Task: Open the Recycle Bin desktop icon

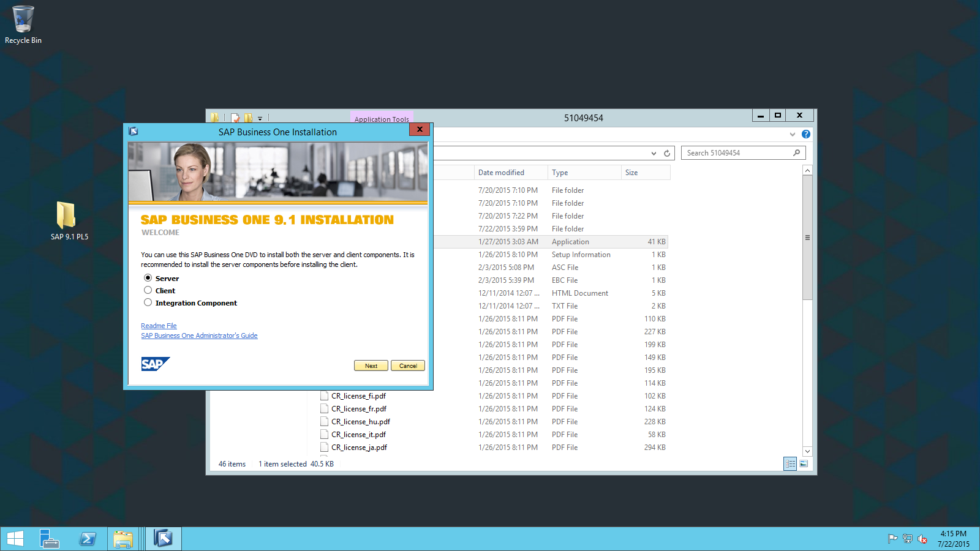Action: click(x=23, y=24)
